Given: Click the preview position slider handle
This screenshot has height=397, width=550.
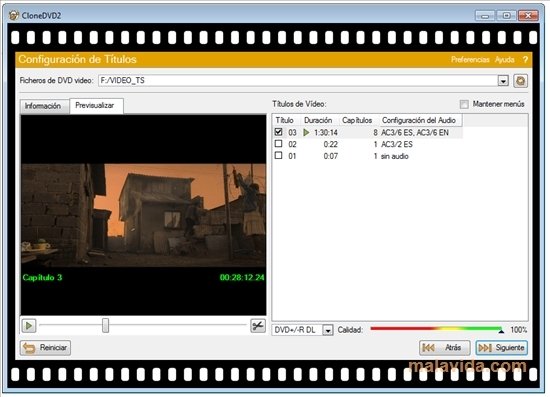Looking at the screenshot, I should point(105,325).
